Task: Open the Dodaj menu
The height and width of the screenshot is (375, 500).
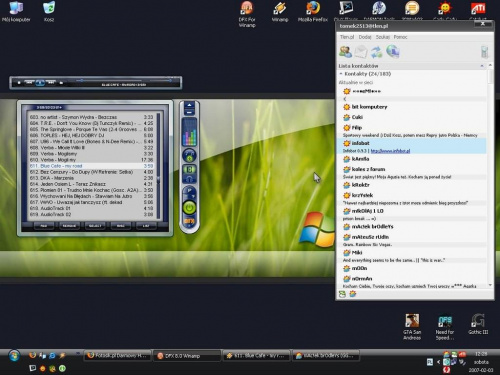Action: click(x=365, y=37)
